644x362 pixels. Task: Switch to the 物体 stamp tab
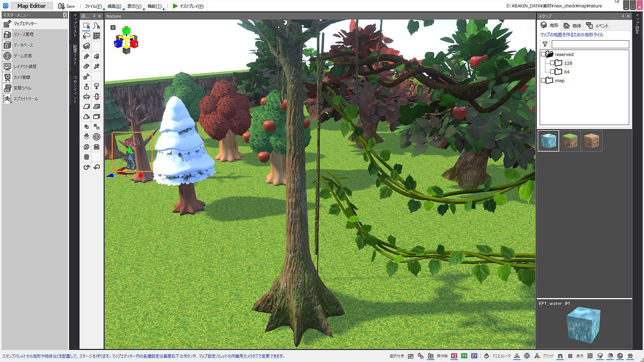pos(573,26)
